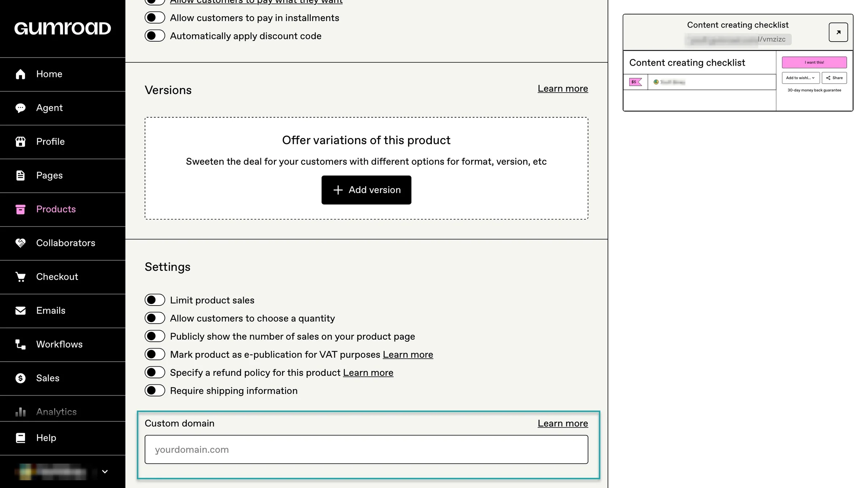Click the Profile storefront icon
868x488 pixels.
point(21,142)
